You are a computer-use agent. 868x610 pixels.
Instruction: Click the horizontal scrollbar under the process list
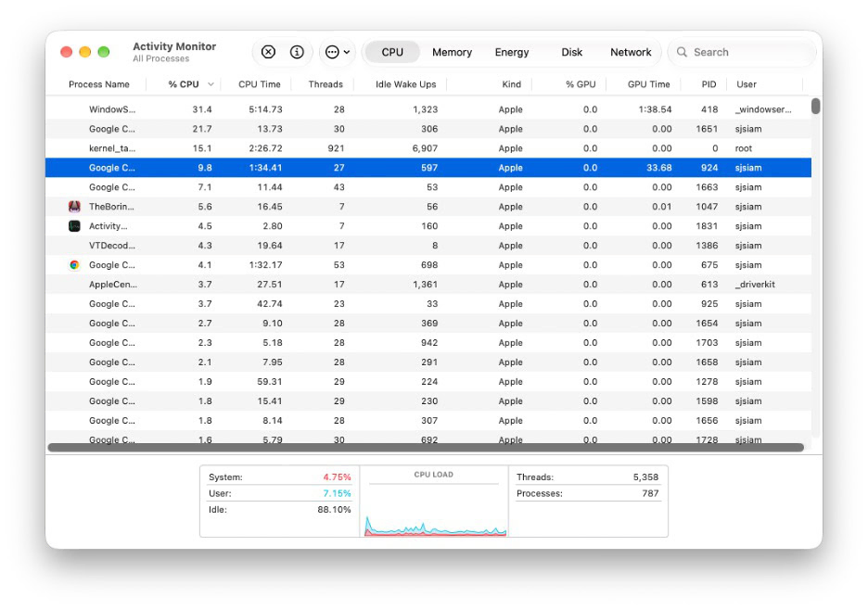(426, 447)
